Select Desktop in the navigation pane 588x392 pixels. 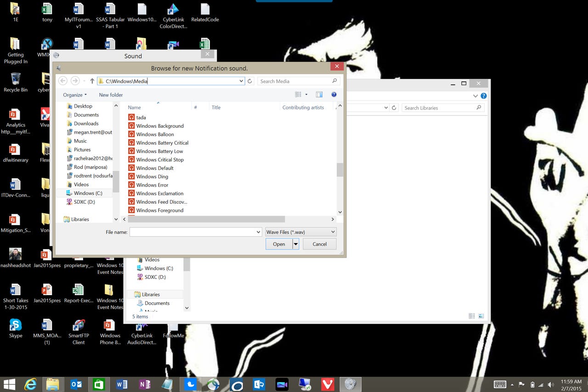pos(83,106)
